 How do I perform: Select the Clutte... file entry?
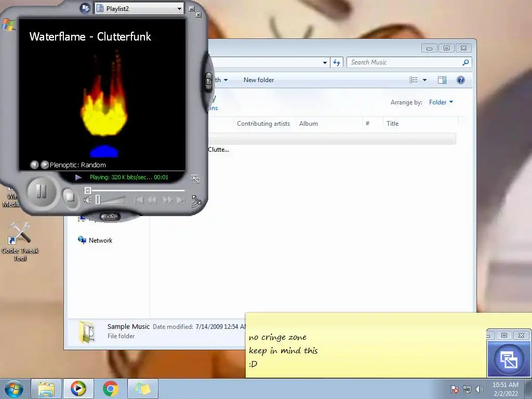click(x=219, y=150)
